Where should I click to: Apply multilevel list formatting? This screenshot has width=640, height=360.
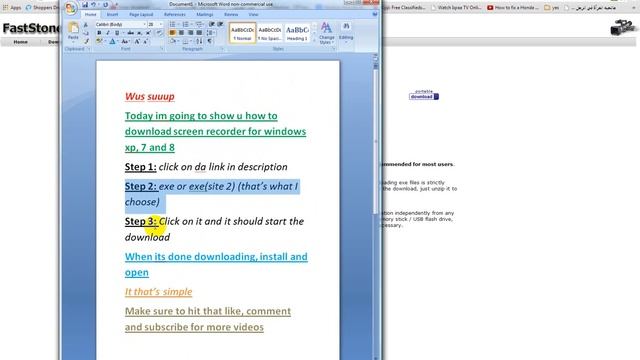(x=200, y=24)
